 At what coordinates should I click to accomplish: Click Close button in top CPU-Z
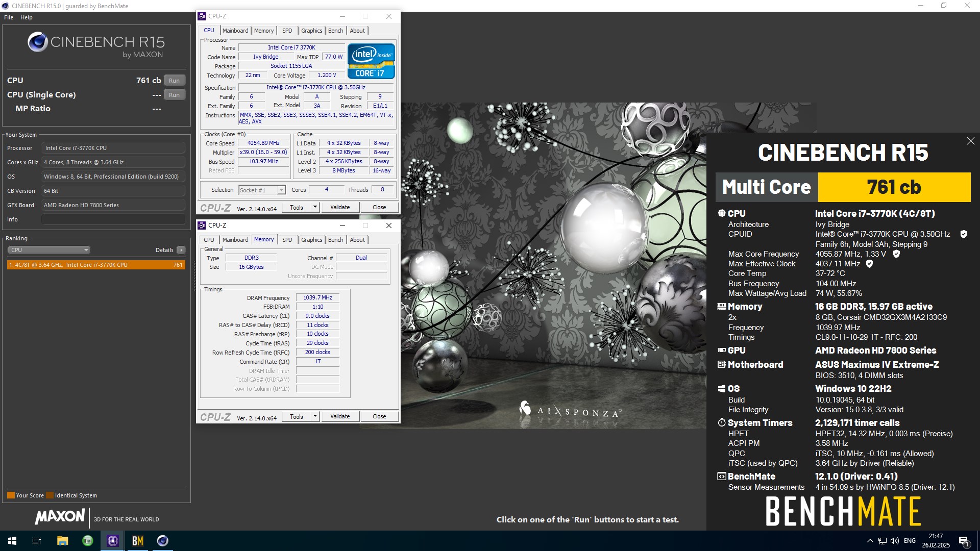tap(379, 208)
